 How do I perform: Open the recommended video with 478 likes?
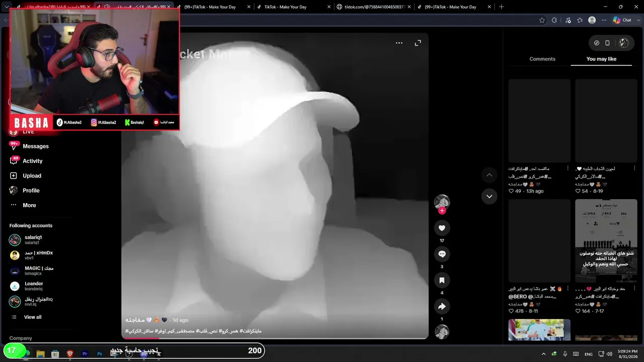(x=539, y=240)
